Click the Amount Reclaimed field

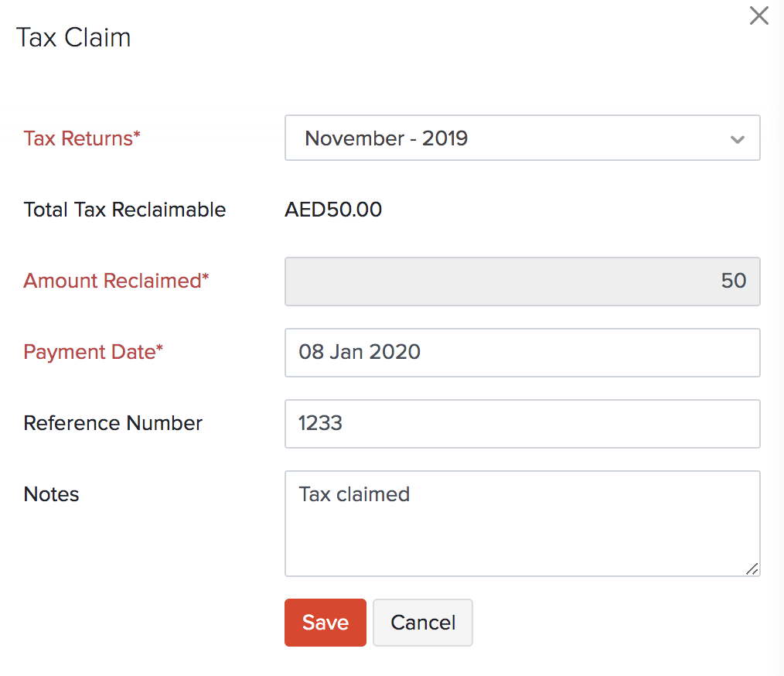coord(522,282)
